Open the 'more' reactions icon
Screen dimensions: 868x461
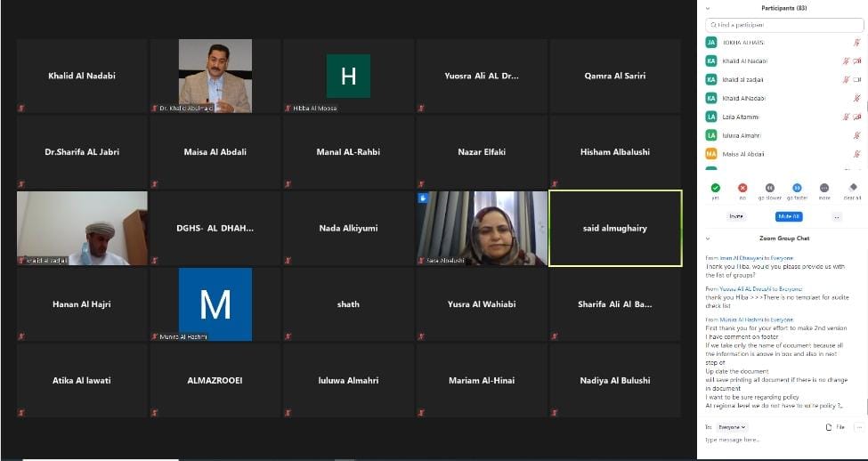(824, 188)
